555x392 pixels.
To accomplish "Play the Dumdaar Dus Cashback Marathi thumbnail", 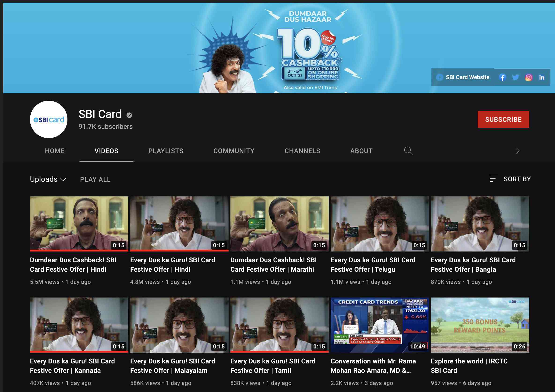I will 279,224.
